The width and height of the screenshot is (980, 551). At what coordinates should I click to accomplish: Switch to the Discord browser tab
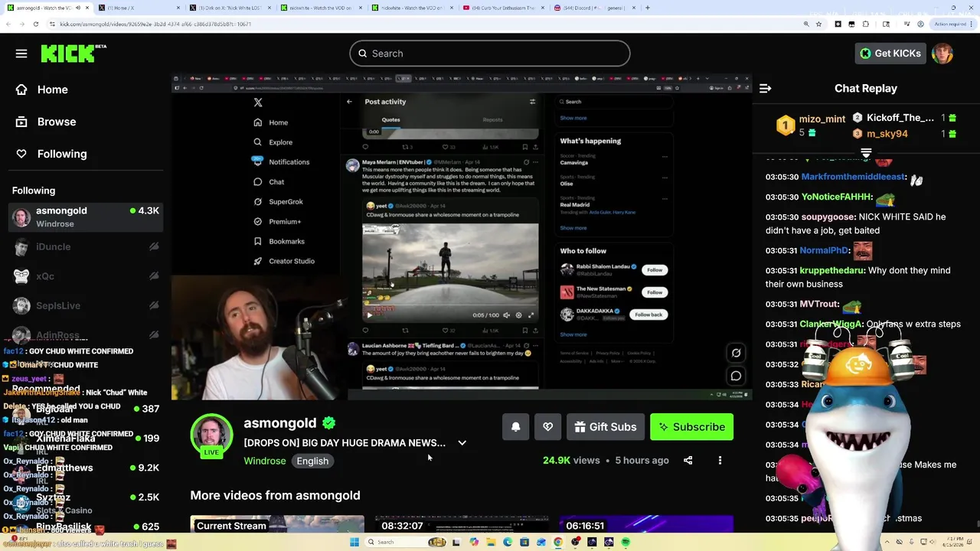(593, 8)
